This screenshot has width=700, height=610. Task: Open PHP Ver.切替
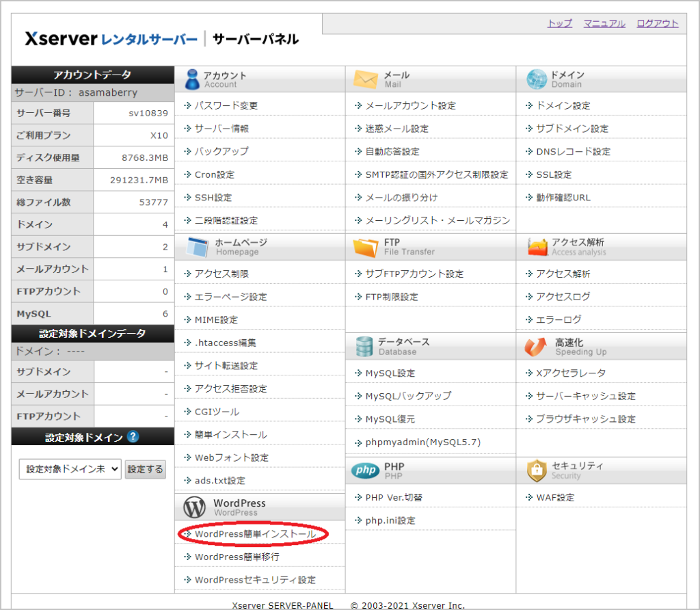point(394,497)
